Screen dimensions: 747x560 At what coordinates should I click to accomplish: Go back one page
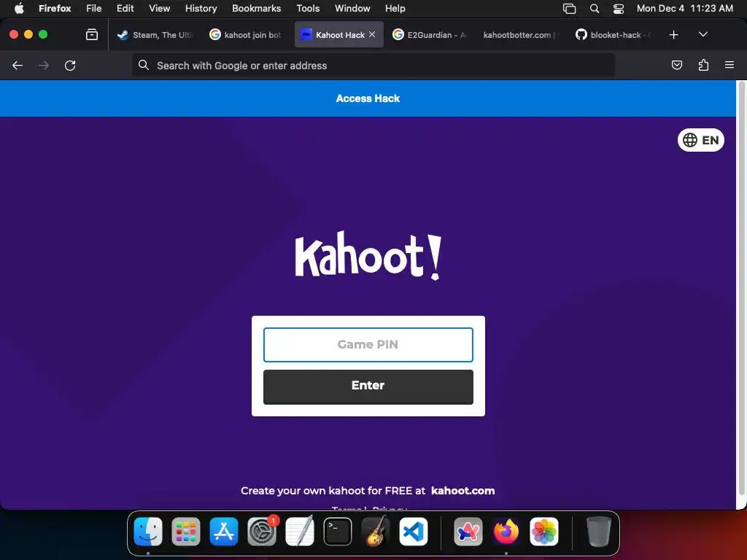[18, 65]
